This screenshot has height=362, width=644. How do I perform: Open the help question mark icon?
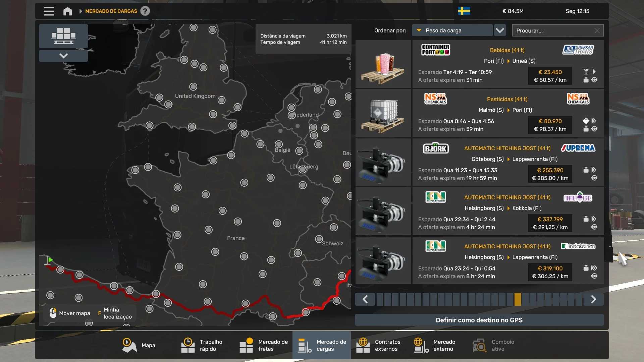[145, 11]
